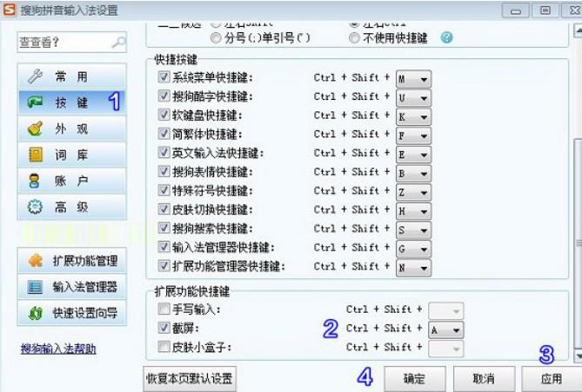Screen dimensions: 582x392
Task: Toggle 简繁体快捷键 checkbox
Action: point(164,134)
